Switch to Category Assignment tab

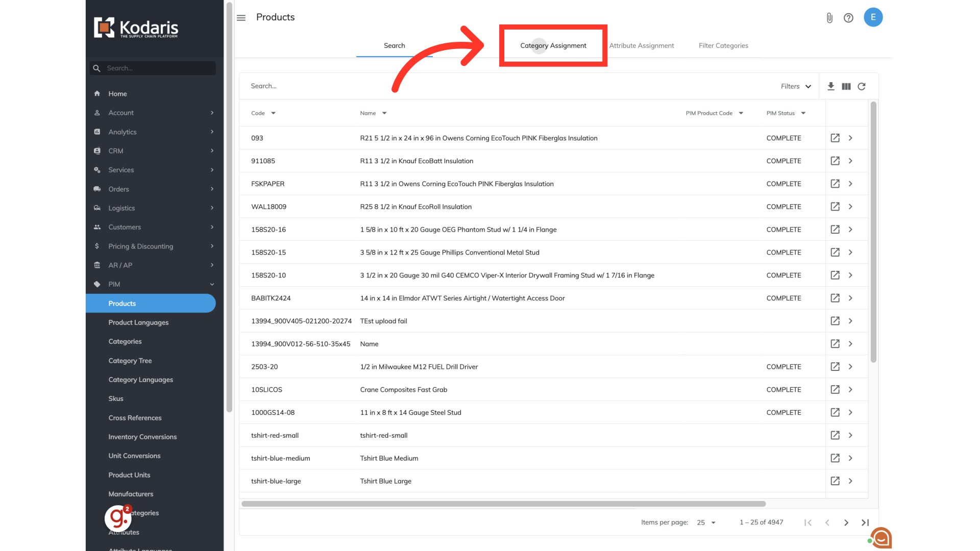553,45
